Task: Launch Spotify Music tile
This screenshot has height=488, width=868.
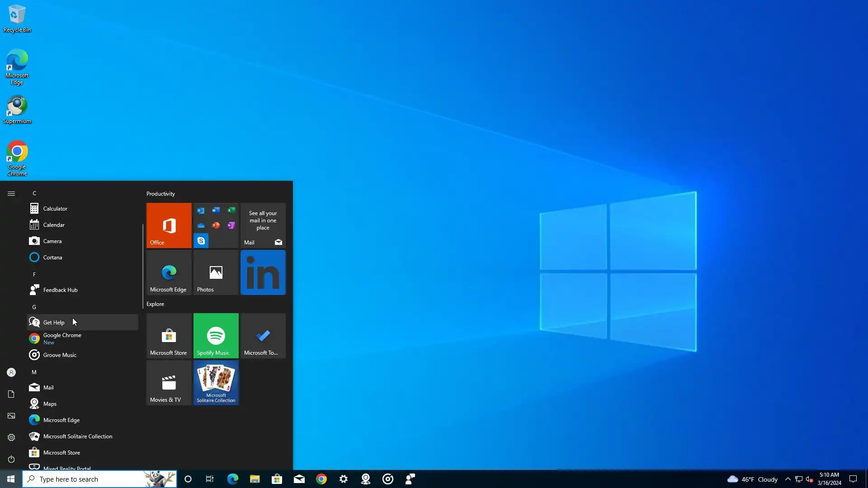Action: tap(216, 335)
